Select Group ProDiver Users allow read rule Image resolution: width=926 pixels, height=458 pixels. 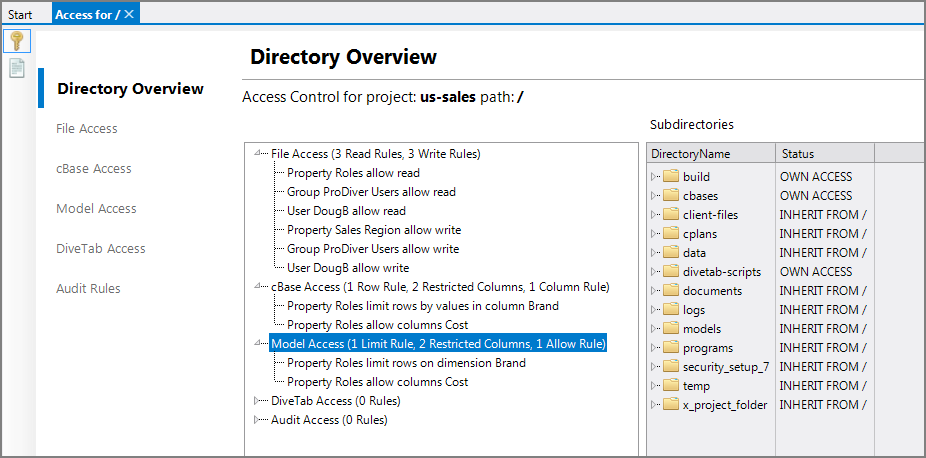[x=371, y=192]
